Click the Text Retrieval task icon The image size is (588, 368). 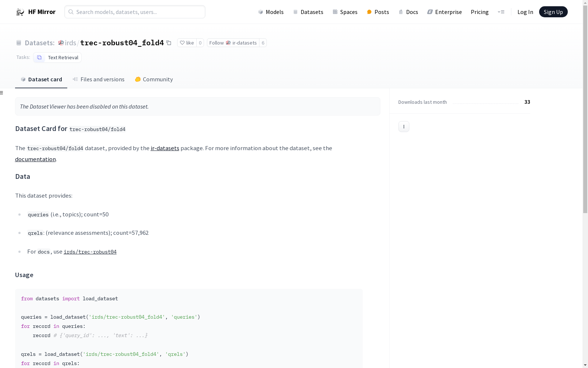coord(39,57)
